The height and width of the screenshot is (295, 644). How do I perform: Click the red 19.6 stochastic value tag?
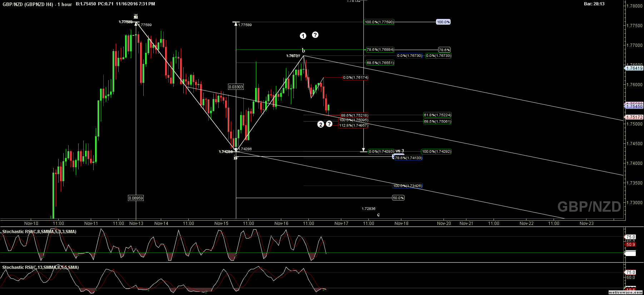(630, 290)
